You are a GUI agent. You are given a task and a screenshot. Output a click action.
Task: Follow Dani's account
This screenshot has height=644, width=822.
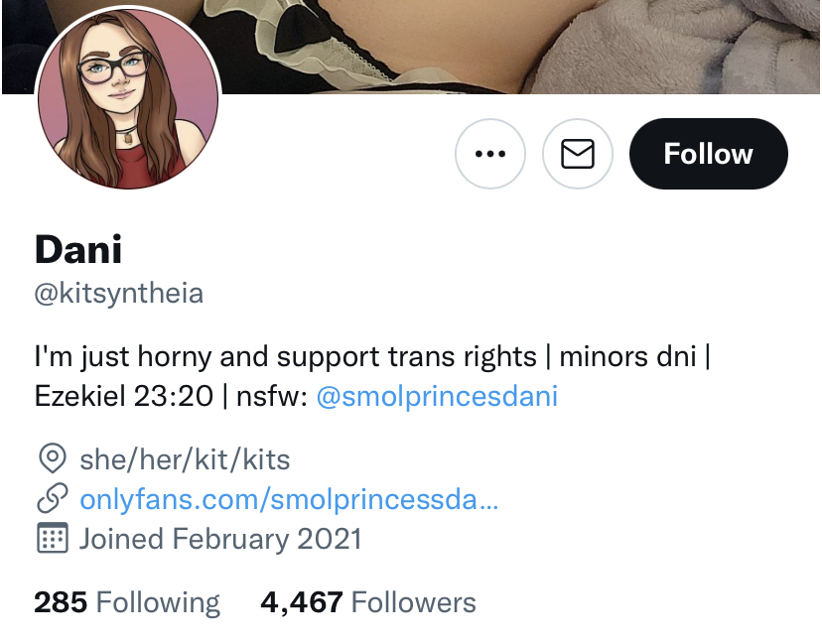[708, 154]
